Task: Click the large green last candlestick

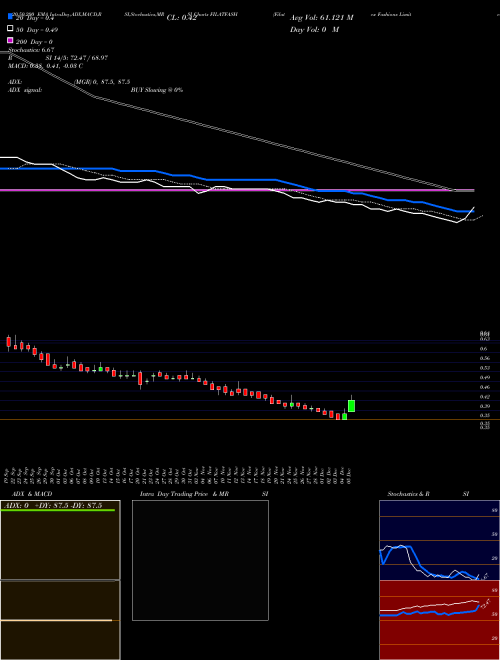Action: point(351,406)
